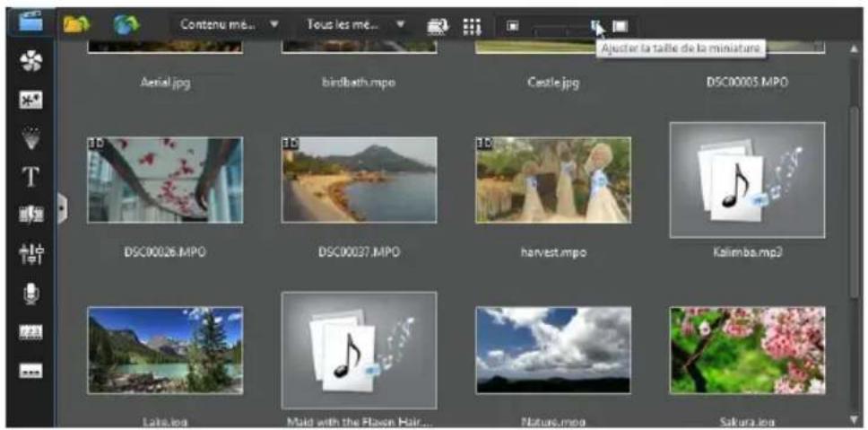Click the import media folder icon

point(77,24)
